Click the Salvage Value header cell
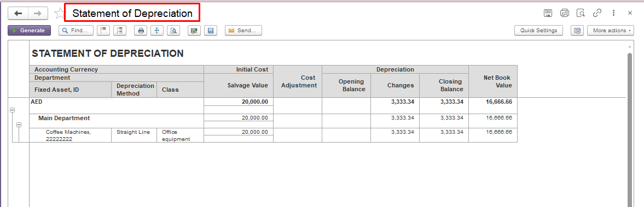The width and height of the screenshot is (644, 207). pyautogui.click(x=239, y=85)
